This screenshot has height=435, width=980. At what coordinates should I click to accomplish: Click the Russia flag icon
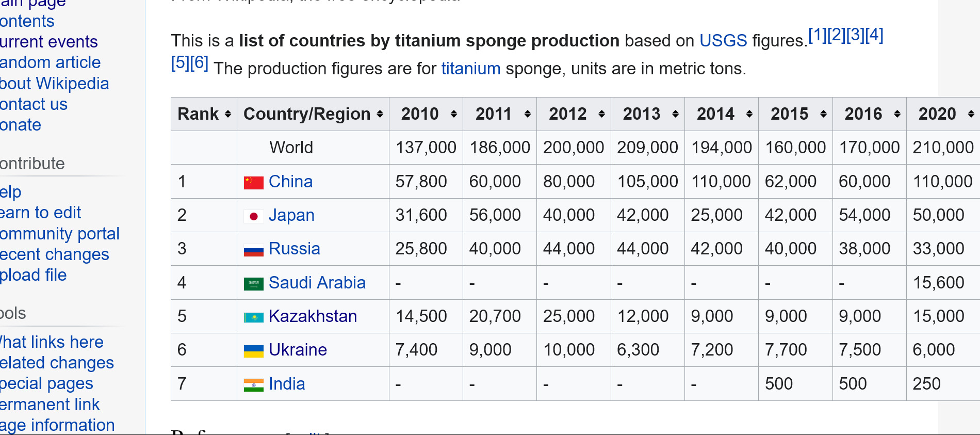point(253,250)
